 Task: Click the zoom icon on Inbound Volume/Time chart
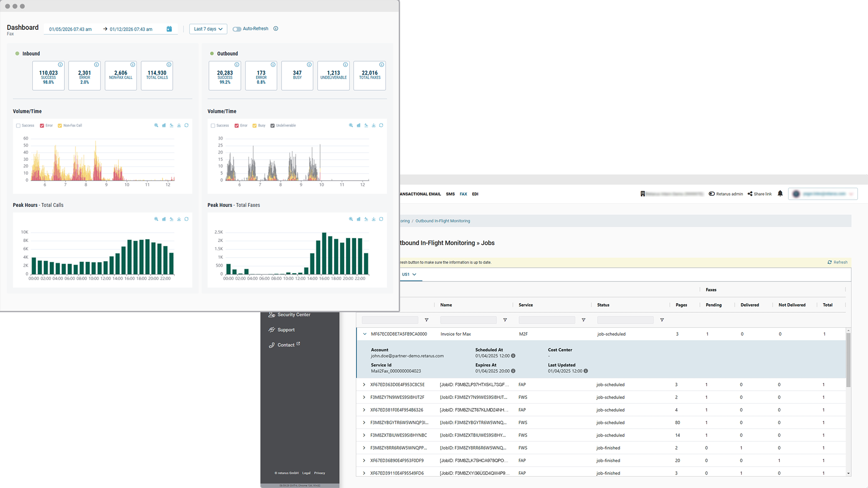pos(156,126)
